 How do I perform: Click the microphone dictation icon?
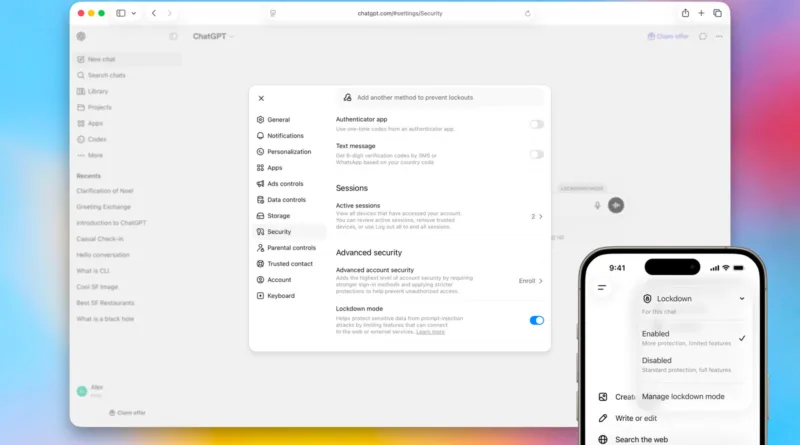[597, 205]
